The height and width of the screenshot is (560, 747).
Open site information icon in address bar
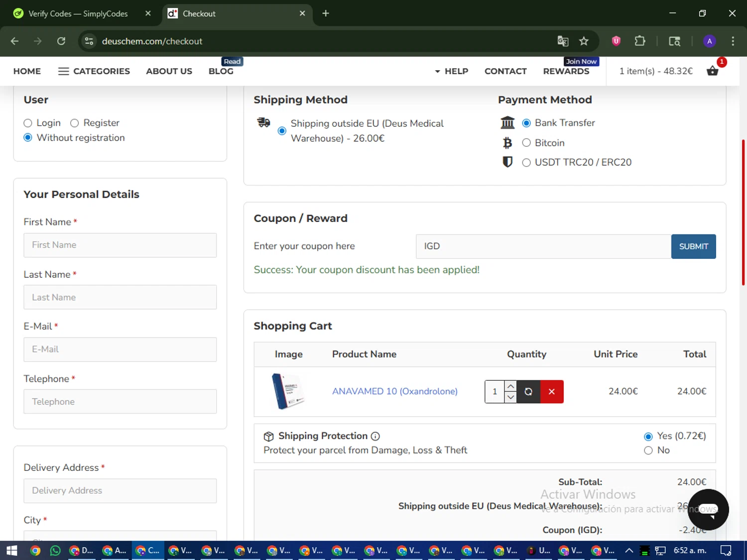click(89, 41)
